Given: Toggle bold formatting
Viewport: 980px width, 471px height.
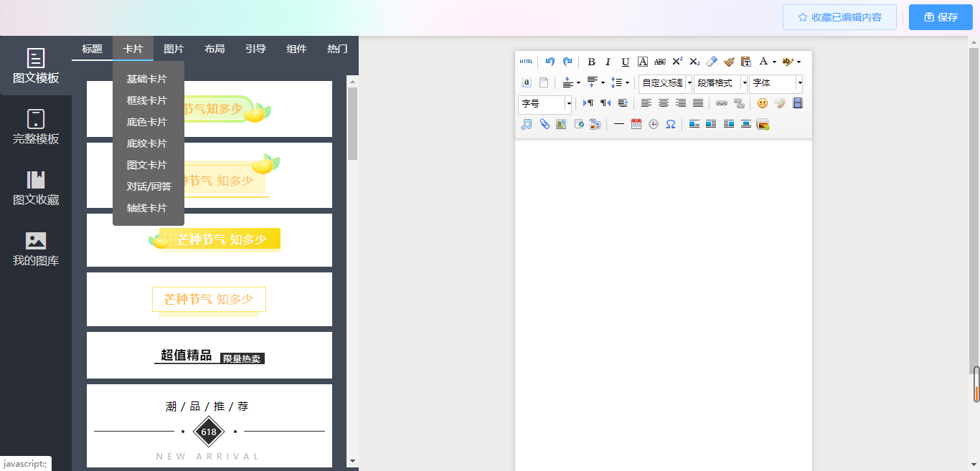Looking at the screenshot, I should tap(592, 62).
